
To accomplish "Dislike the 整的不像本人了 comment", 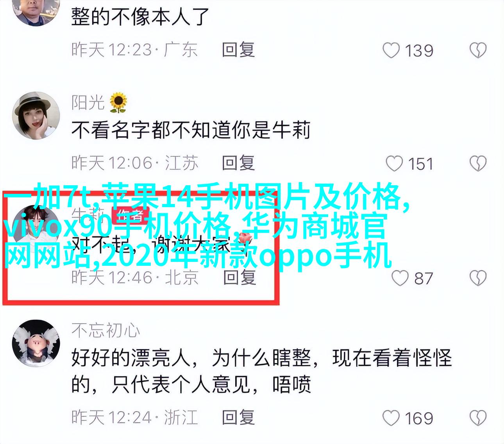I will click(478, 50).
